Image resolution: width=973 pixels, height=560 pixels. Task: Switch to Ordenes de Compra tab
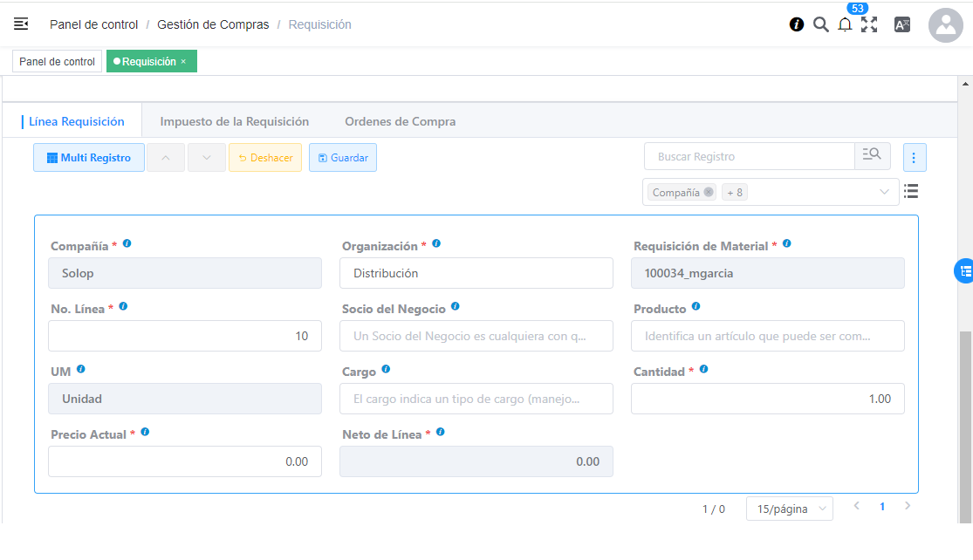point(400,121)
